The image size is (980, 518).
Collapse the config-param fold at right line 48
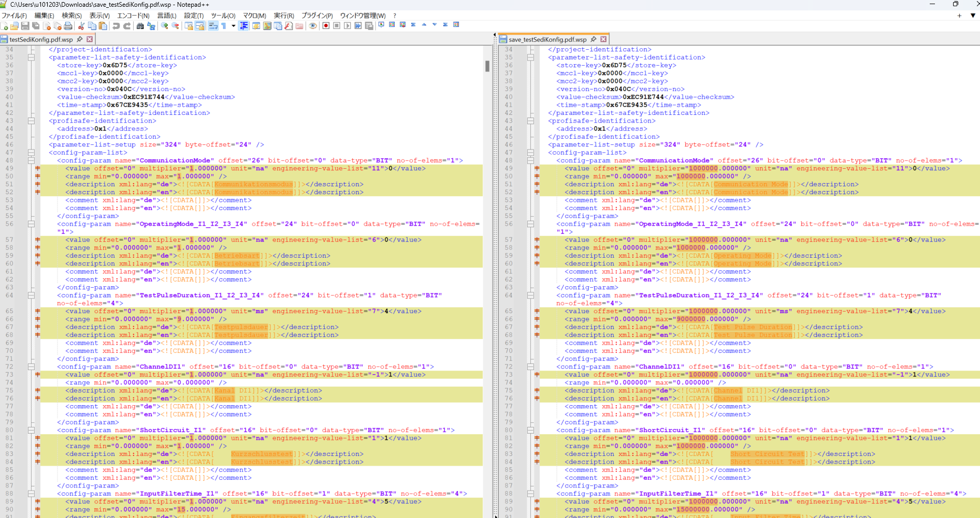point(530,160)
